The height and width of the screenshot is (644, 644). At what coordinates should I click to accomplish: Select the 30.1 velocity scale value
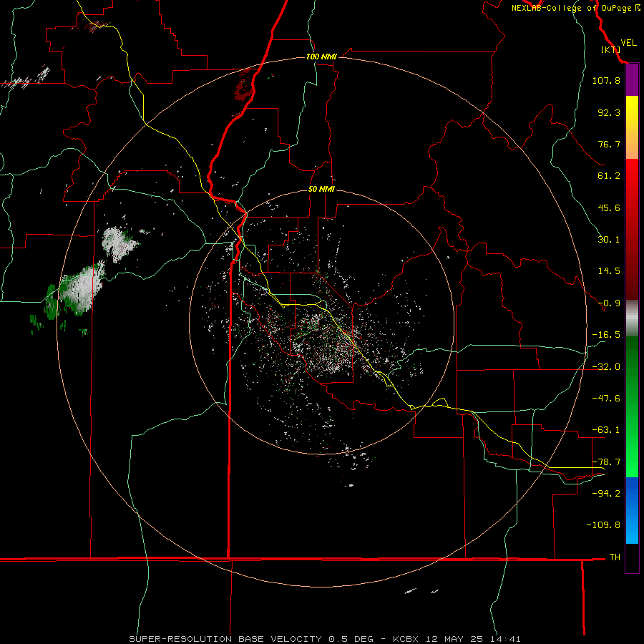coord(609,240)
